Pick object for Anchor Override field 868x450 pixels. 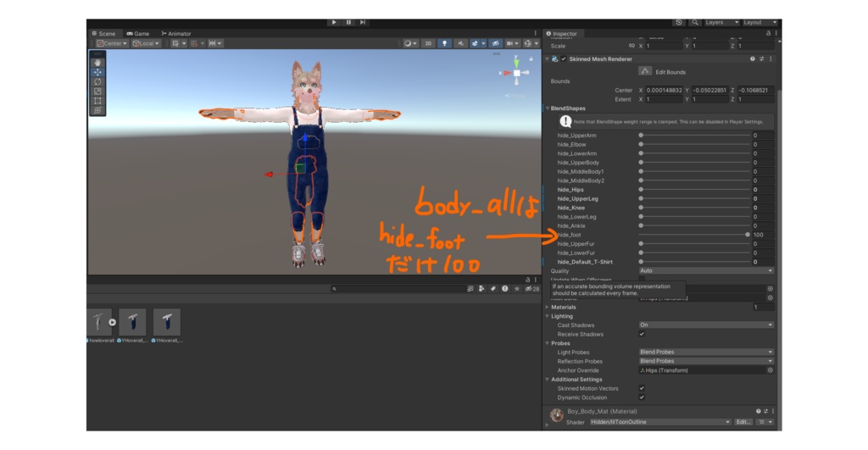(x=770, y=370)
